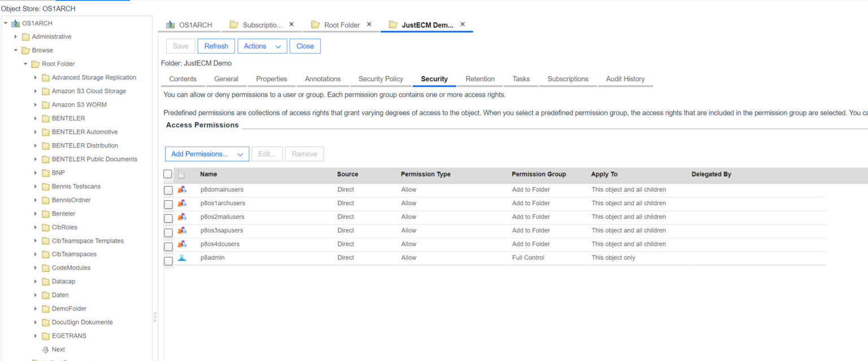Click the object store icon on OS1ARCH tab
Image resolution: width=868 pixels, height=361 pixels.
tap(170, 24)
